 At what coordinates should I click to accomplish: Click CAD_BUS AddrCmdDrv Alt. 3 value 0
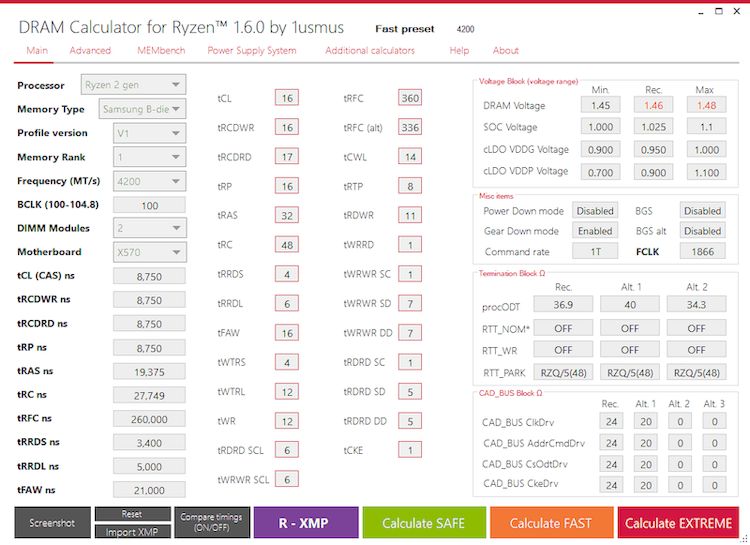(715, 443)
